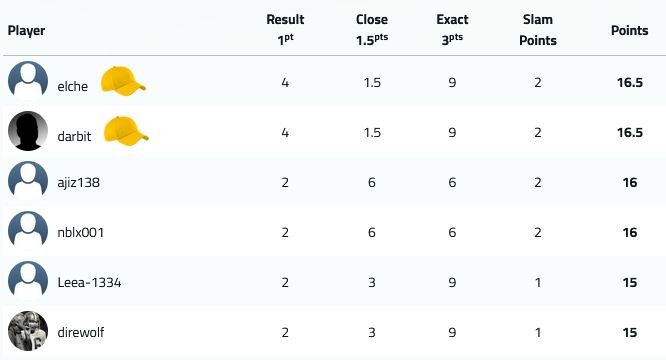Open elche player name link
This screenshot has height=360, width=666.
click(73, 86)
